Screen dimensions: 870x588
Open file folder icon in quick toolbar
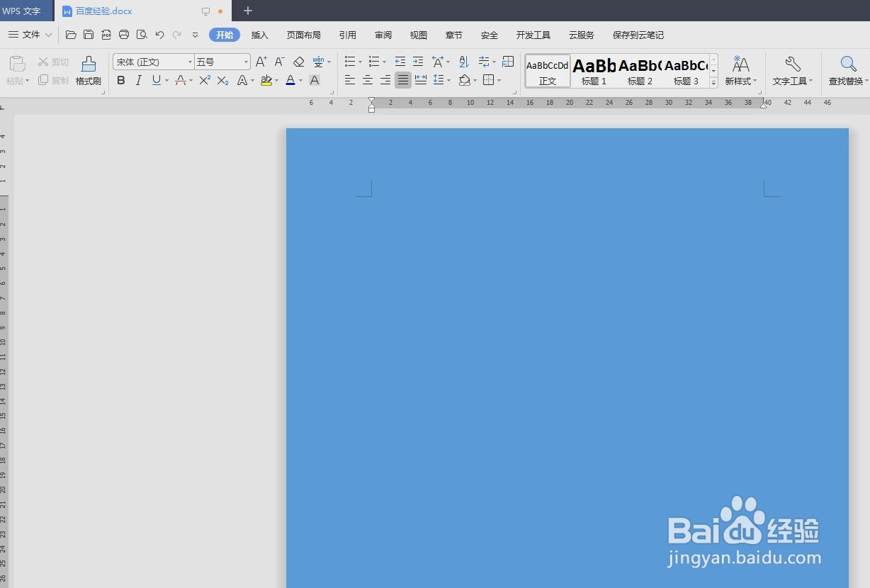(71, 35)
